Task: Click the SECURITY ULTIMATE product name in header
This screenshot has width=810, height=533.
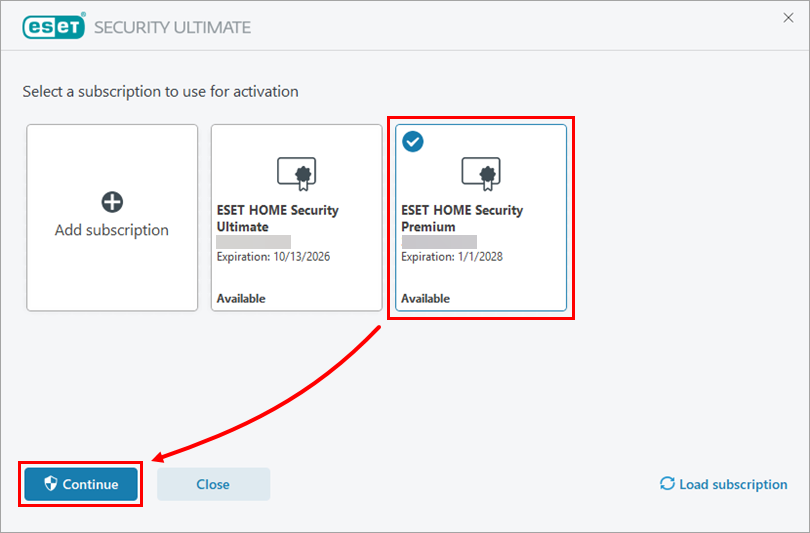Action: pyautogui.click(x=172, y=27)
